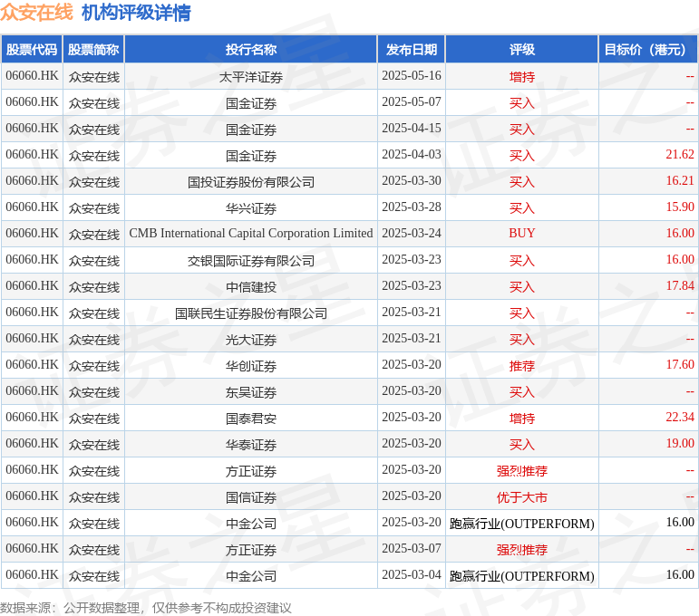Select the date 2025-04-03
699x616 pixels.
[412, 155]
